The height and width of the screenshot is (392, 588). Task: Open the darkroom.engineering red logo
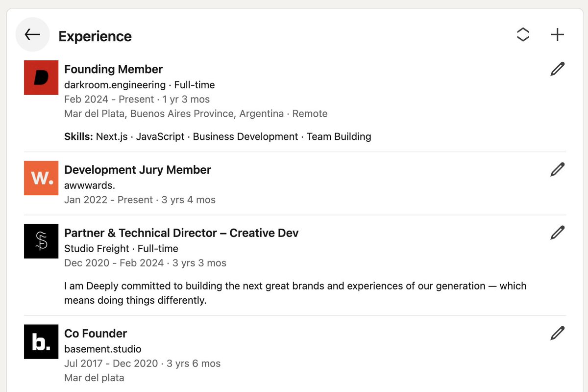tap(41, 78)
